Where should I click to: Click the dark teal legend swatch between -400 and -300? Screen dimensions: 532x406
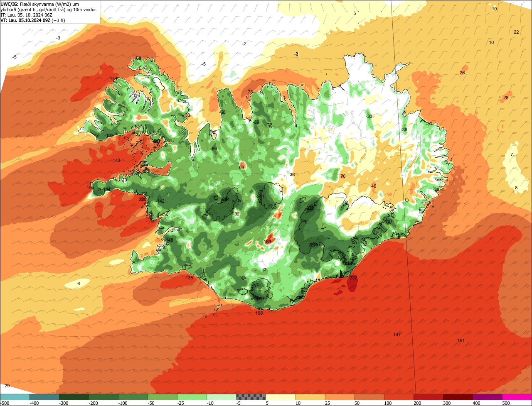[44, 397]
